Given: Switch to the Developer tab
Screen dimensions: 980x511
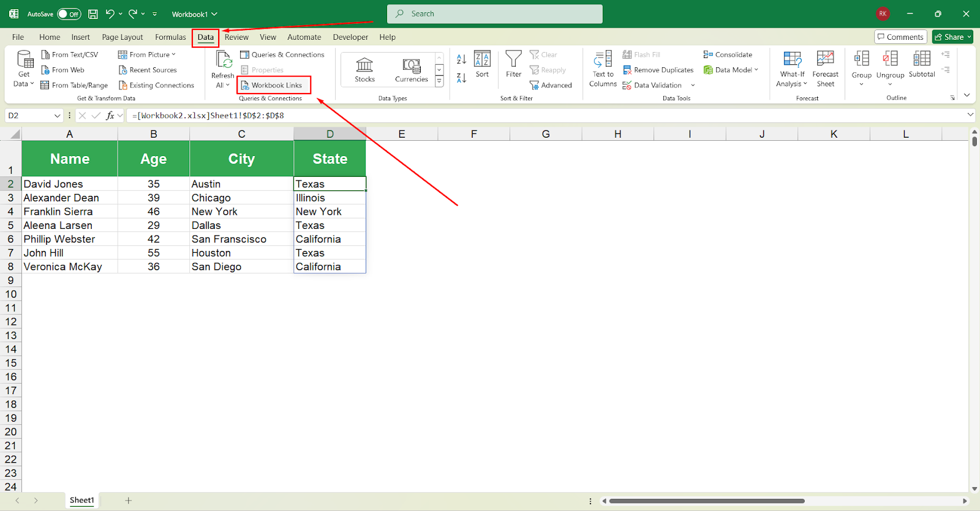Looking at the screenshot, I should (350, 37).
